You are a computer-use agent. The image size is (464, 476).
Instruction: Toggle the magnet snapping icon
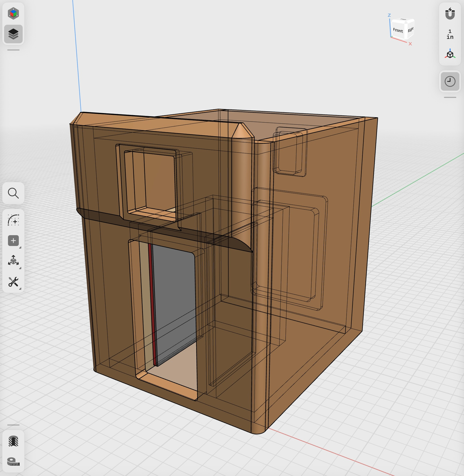450,13
